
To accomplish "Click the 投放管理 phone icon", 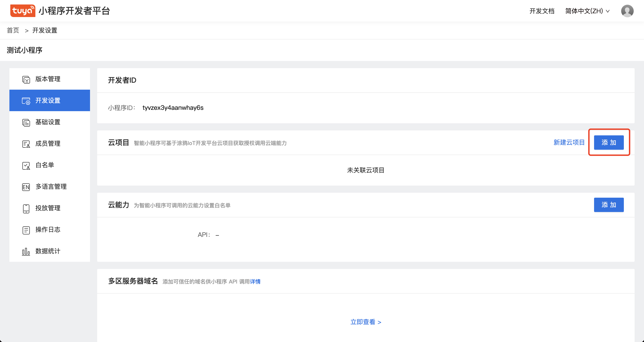I will pos(26,208).
